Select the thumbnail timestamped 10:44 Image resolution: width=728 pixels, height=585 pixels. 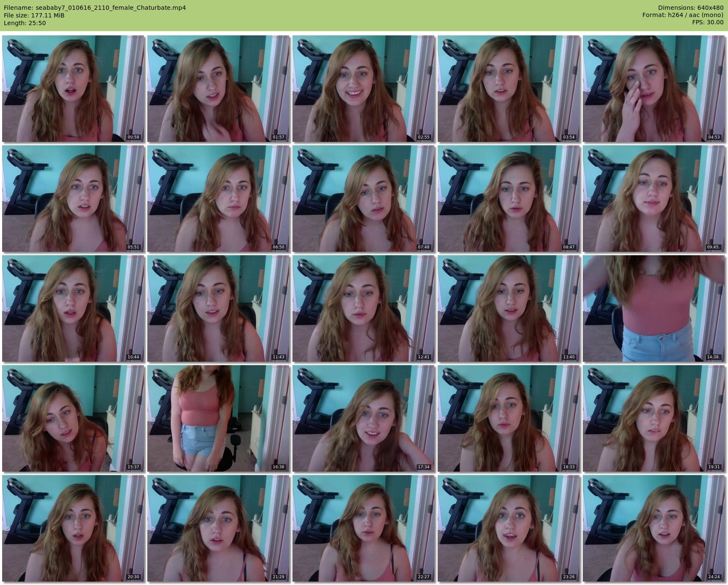click(x=73, y=308)
